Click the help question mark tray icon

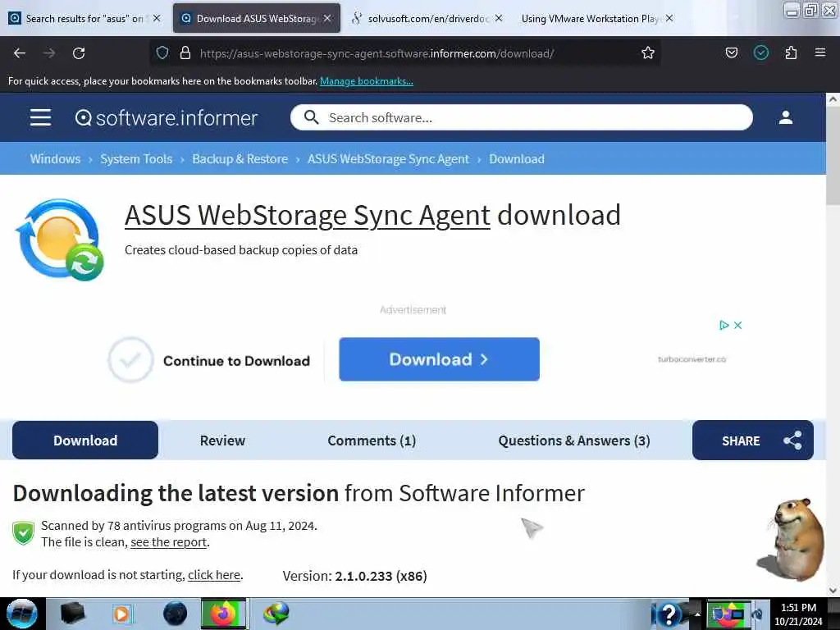[669, 614]
